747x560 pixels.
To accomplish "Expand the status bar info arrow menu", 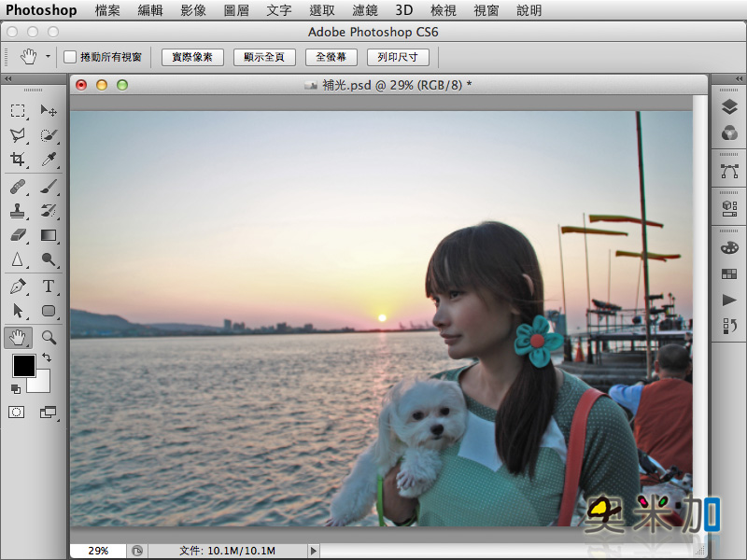I will coord(314,551).
